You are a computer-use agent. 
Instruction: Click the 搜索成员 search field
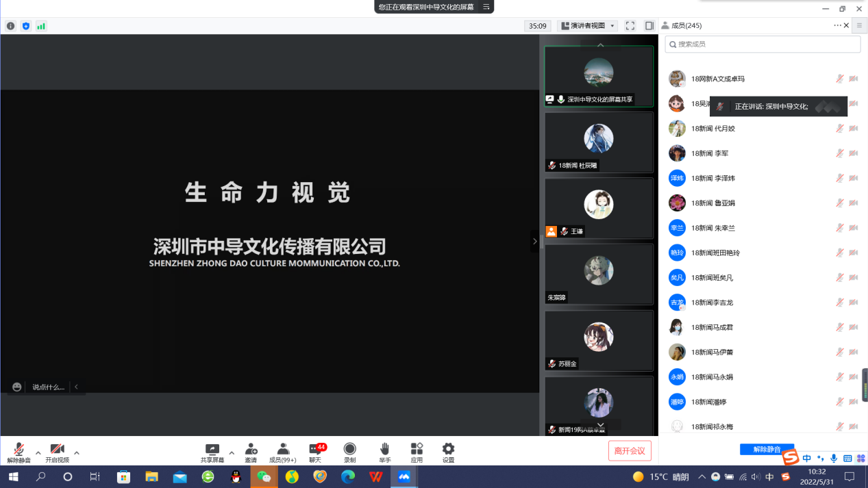762,44
